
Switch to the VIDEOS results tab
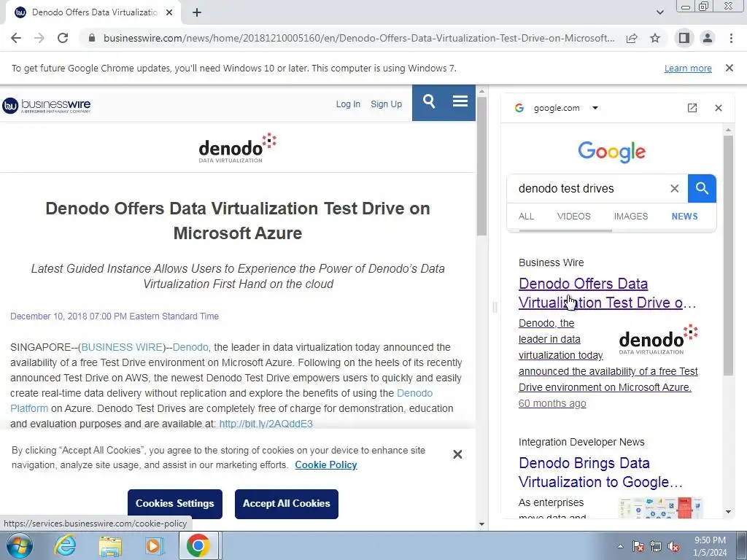pyautogui.click(x=573, y=216)
